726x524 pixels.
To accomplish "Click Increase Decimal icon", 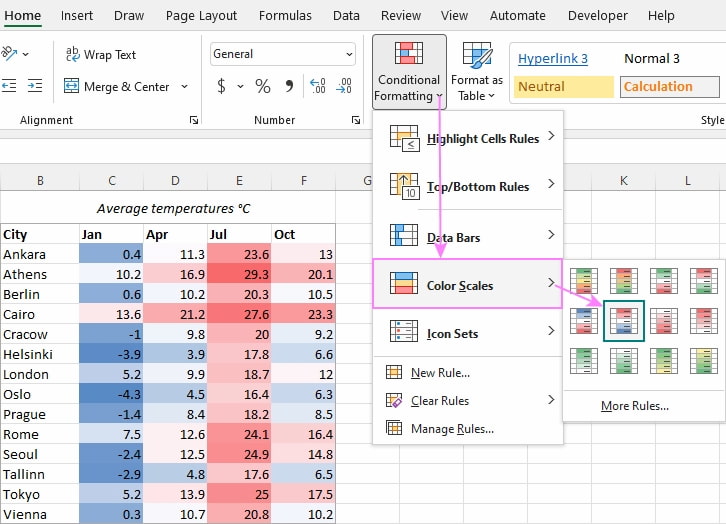I will [318, 86].
